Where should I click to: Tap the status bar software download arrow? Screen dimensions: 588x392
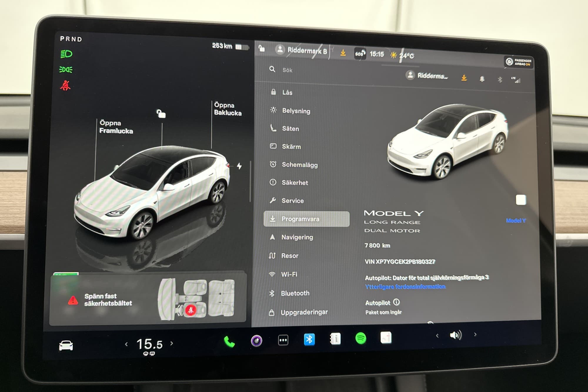point(343,53)
